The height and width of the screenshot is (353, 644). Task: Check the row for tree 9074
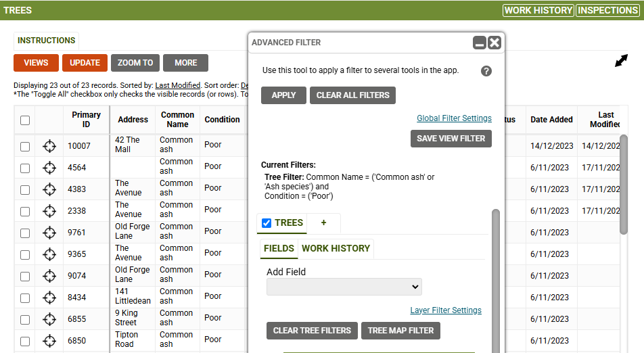coord(25,276)
